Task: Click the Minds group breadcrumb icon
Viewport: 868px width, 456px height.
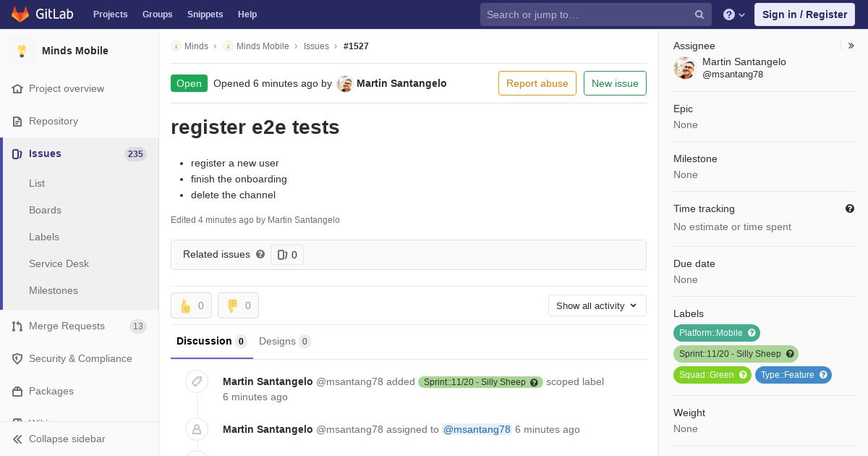Action: point(176,46)
